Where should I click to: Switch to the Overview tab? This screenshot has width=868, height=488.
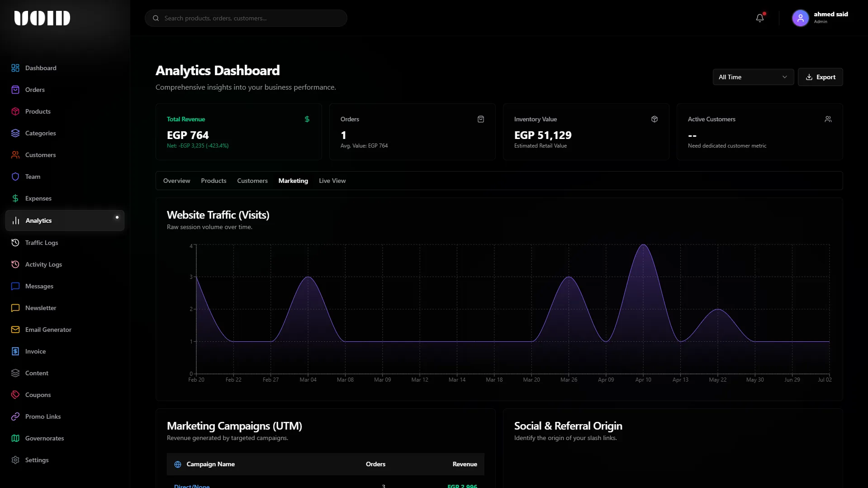(176, 181)
